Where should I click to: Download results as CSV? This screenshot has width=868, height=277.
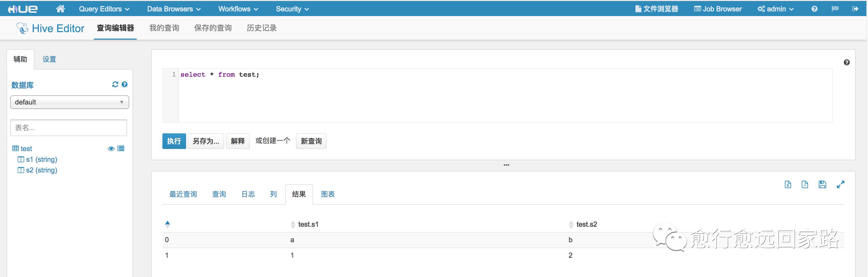(x=805, y=184)
